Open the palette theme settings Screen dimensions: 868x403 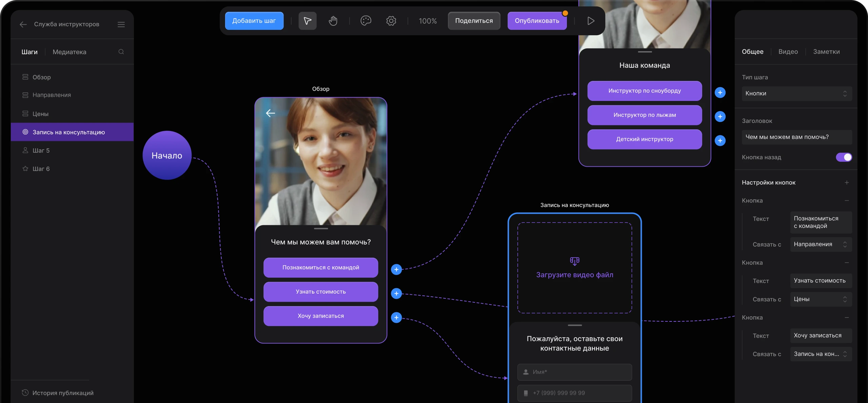coord(366,21)
